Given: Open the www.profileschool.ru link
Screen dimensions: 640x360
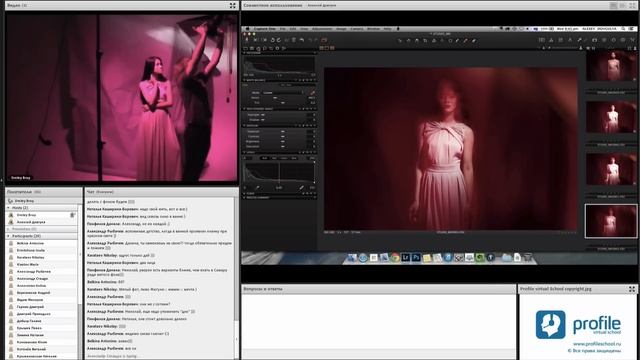Looking at the screenshot, I should click(596, 344).
